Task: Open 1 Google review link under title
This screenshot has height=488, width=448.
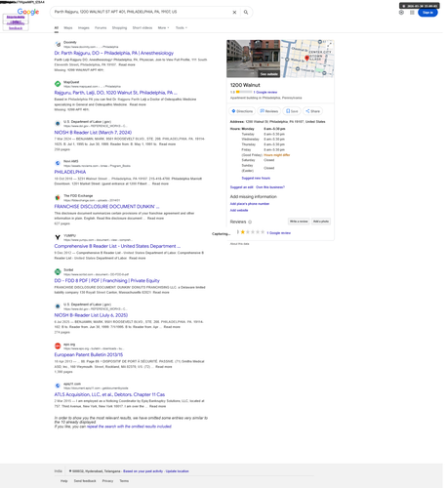Action: [265, 93]
